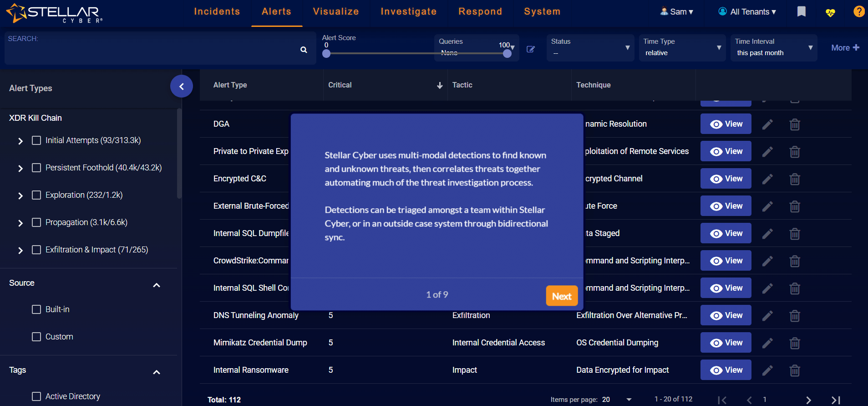The width and height of the screenshot is (868, 406).
Task: Click the Alert Score minimum slider handle
Action: (326, 53)
